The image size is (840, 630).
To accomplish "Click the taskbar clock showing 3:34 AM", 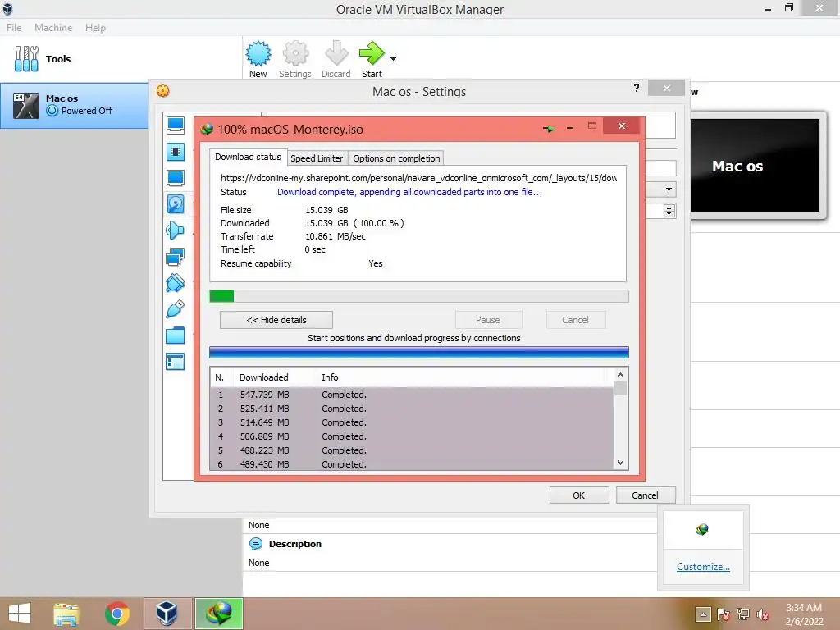I will point(804,614).
